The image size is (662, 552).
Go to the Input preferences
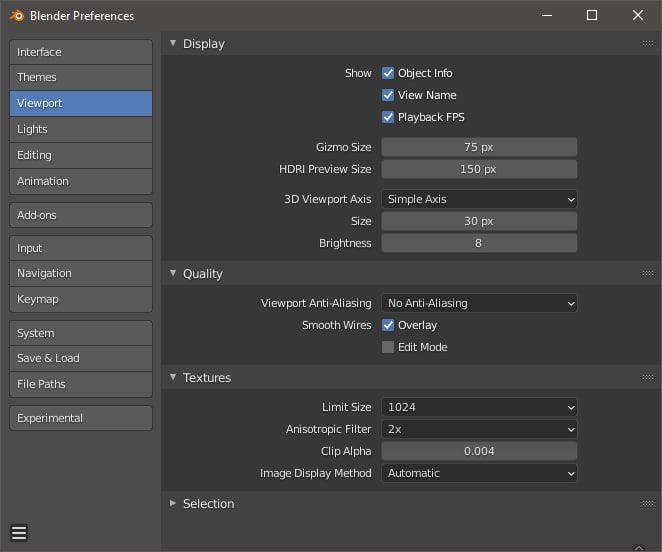tap(81, 248)
